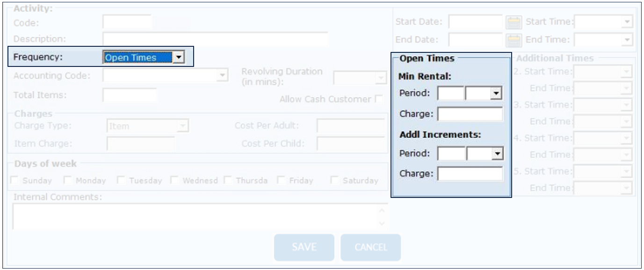Open the End Date calendar picker
644x270 pixels.
pos(514,40)
